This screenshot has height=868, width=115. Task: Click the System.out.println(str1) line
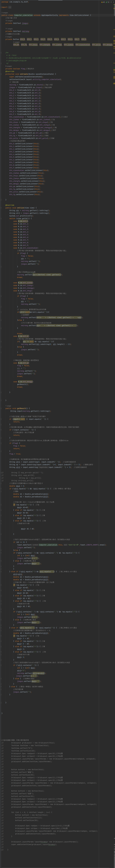(x=22, y=216)
